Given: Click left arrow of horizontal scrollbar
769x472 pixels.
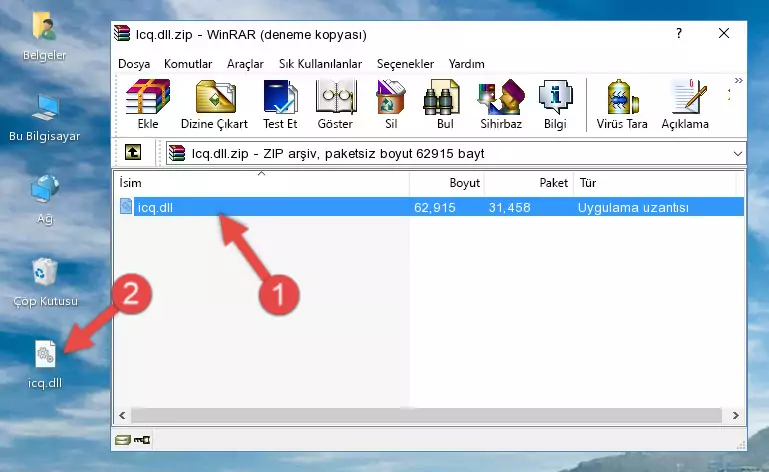Looking at the screenshot, I should point(123,416).
